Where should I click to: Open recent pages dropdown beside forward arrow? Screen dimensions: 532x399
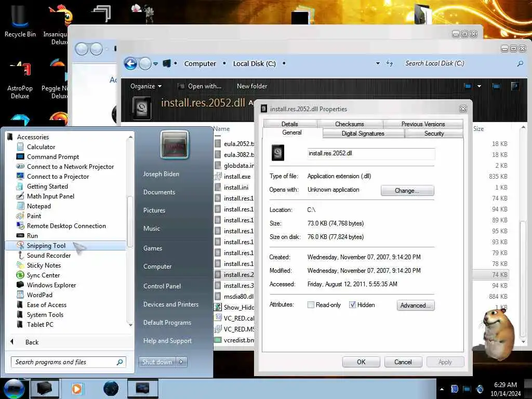pos(155,63)
